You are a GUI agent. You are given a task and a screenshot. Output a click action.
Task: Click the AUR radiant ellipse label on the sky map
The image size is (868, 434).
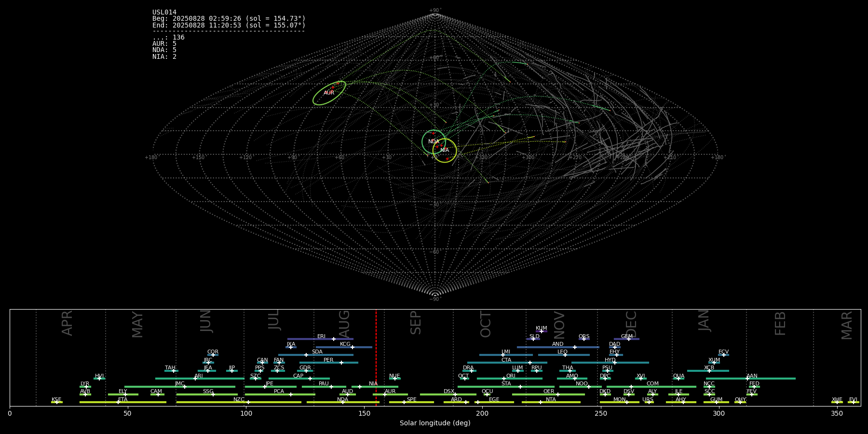[x=329, y=93]
